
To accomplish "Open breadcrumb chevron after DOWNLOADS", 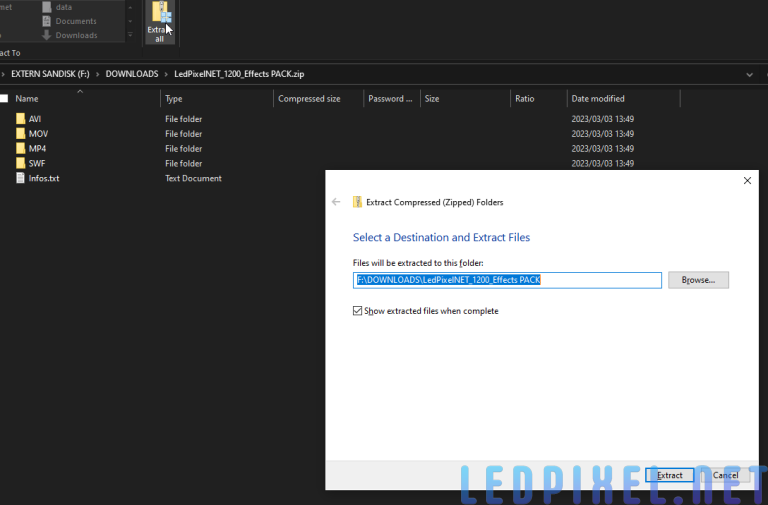I will [x=164, y=74].
